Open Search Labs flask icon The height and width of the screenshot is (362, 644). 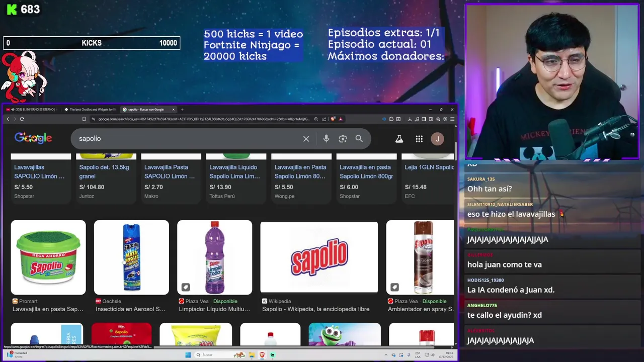click(399, 139)
